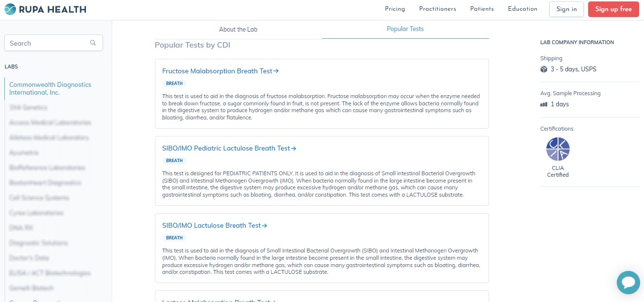The image size is (644, 302).
Task: Open the Education menu item
Action: [523, 9]
